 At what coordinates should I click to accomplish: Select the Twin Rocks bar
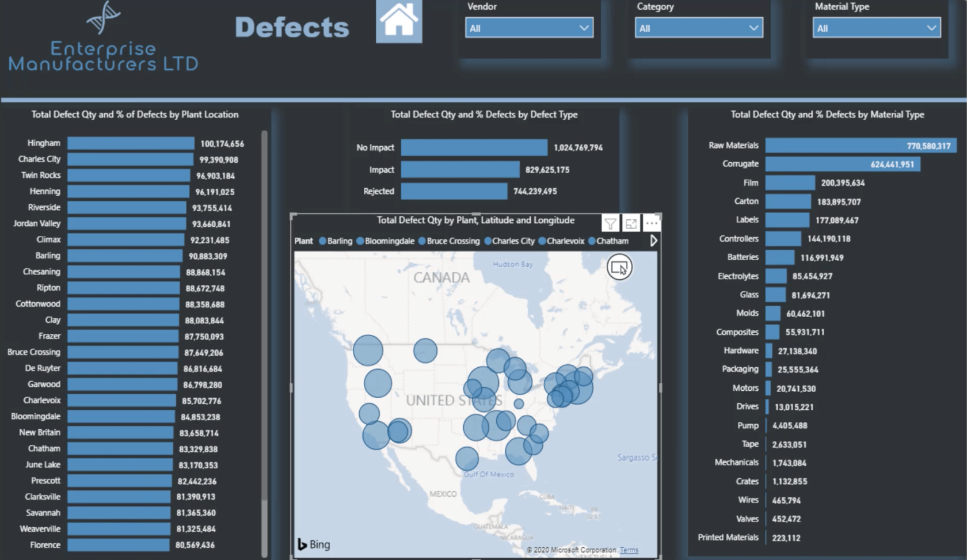pyautogui.click(x=128, y=176)
